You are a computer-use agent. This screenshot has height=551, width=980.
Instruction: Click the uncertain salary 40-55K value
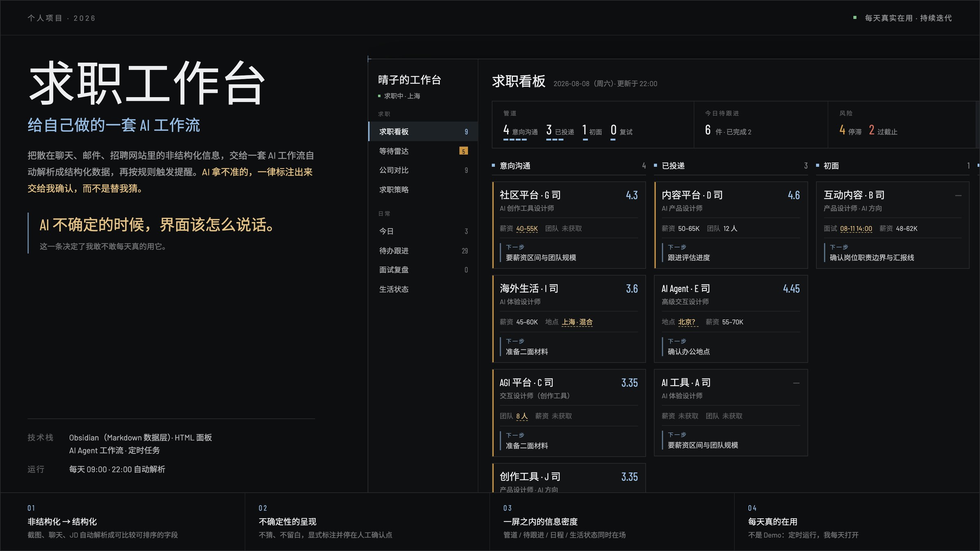(x=527, y=229)
